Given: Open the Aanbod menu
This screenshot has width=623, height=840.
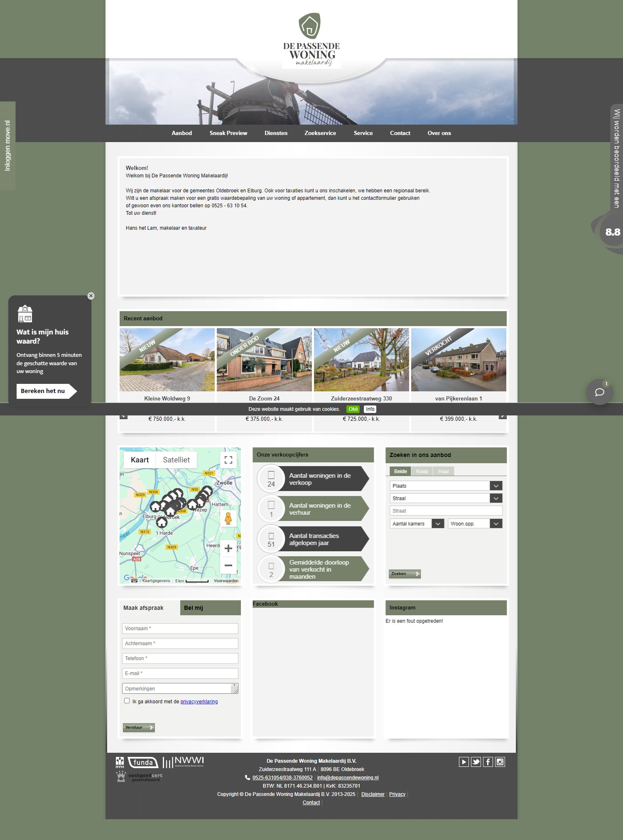Looking at the screenshot, I should 182,133.
